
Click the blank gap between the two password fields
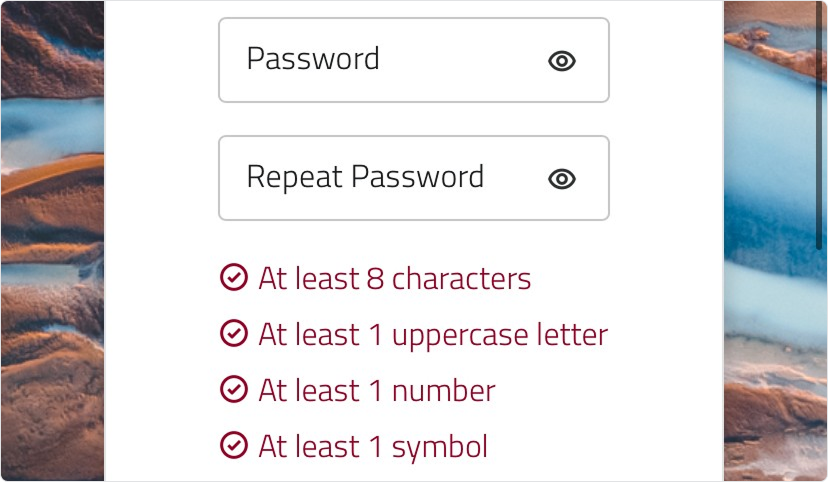click(414, 119)
